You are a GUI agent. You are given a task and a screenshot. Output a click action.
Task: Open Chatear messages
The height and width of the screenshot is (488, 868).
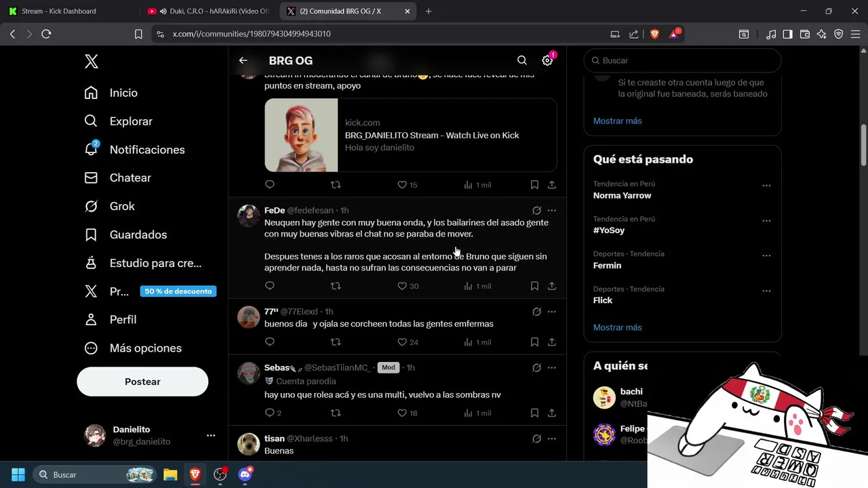[117, 178]
